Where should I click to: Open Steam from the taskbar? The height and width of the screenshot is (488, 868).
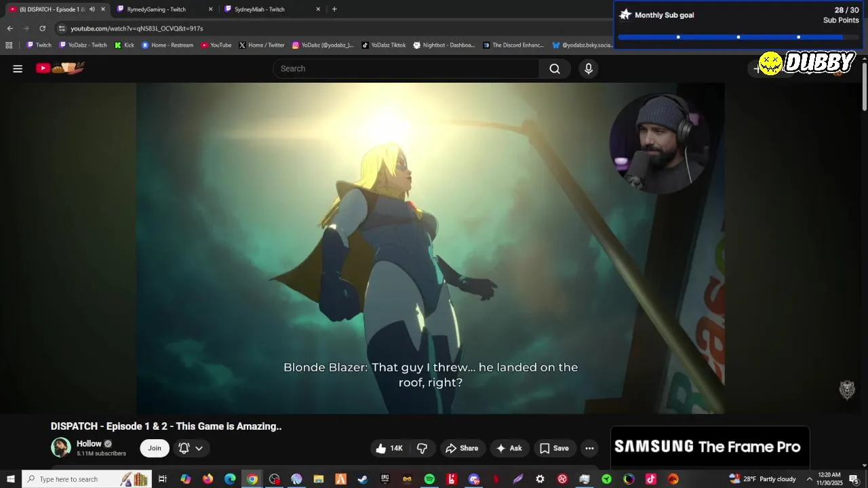point(363,479)
